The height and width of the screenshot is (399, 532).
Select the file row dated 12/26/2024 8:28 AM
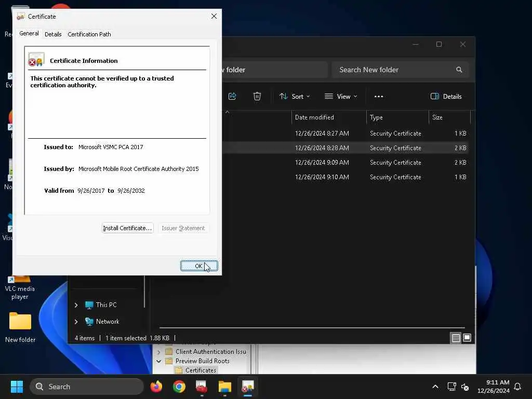coord(345,148)
